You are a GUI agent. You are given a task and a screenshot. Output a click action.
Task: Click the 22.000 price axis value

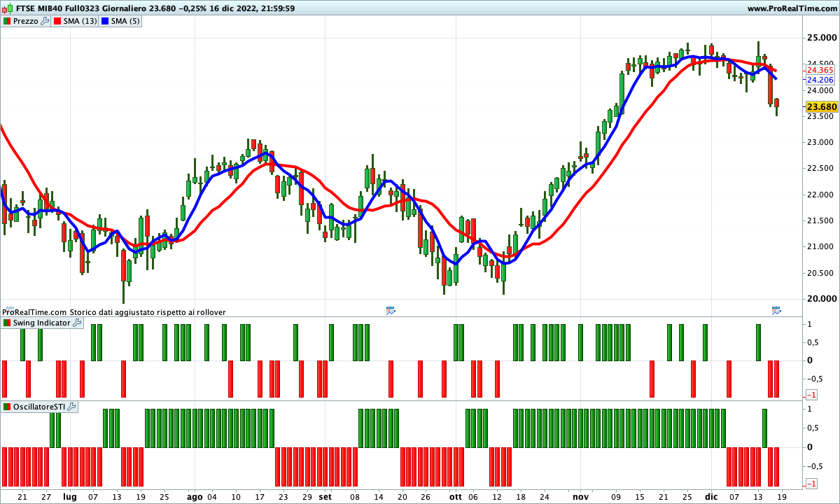pos(821,195)
